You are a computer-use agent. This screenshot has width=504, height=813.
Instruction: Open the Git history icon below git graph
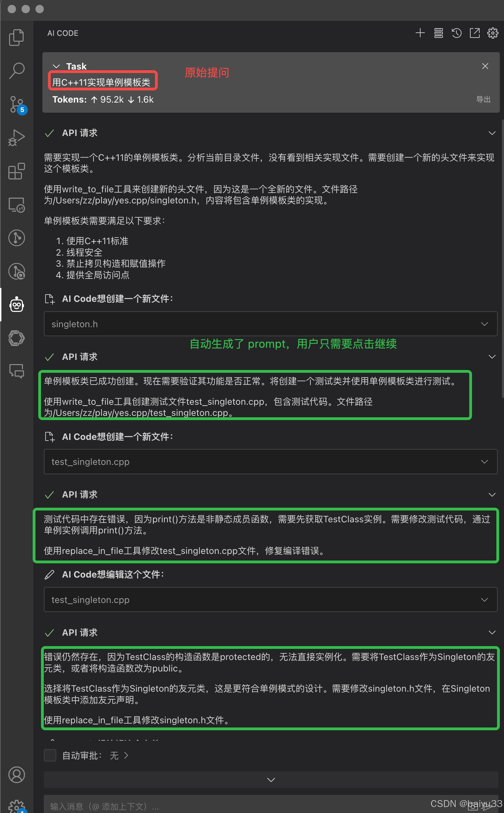tap(16, 271)
